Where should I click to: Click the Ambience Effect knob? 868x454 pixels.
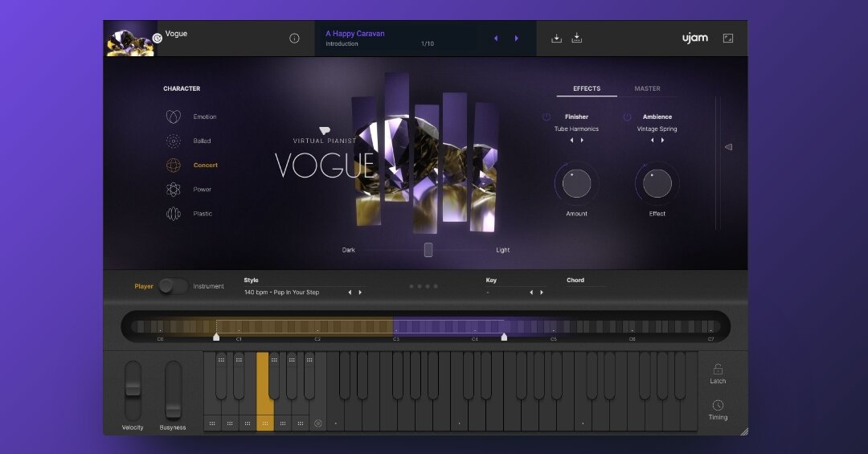click(x=657, y=184)
